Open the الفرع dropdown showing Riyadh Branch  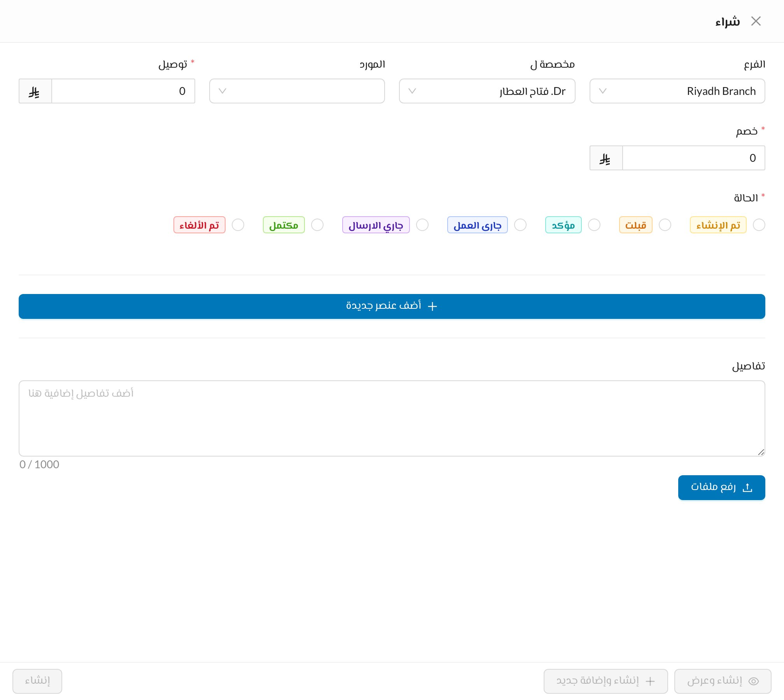(677, 91)
